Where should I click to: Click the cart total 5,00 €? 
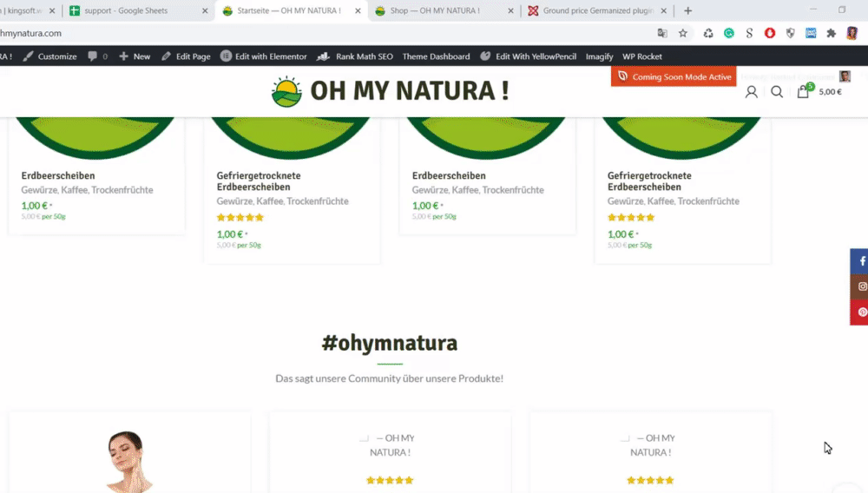click(x=831, y=92)
